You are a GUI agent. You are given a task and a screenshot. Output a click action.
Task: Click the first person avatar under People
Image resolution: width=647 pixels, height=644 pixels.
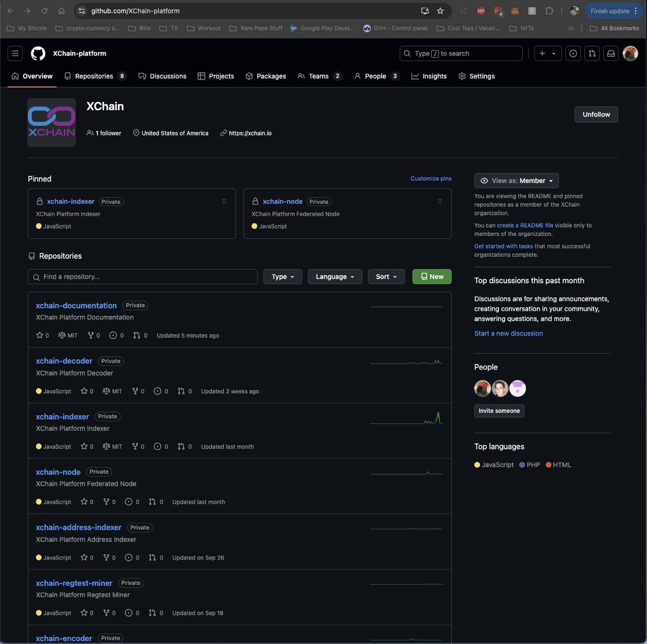[483, 388]
